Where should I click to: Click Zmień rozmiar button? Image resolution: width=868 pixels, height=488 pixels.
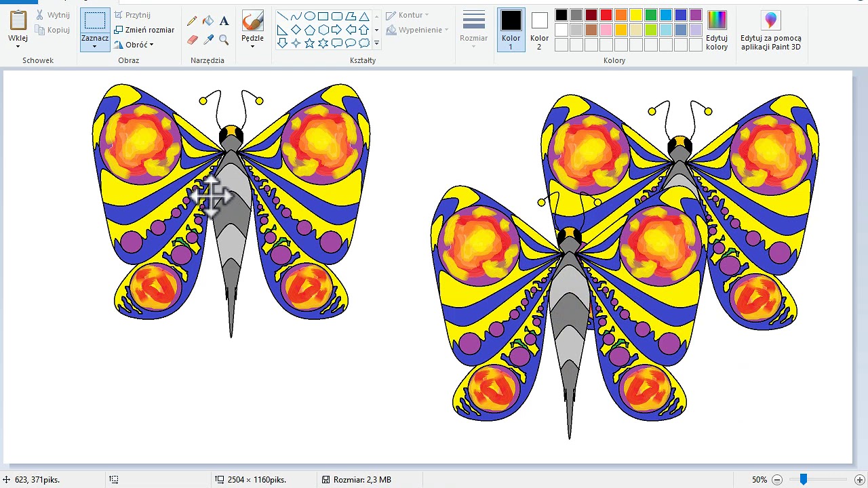144,30
